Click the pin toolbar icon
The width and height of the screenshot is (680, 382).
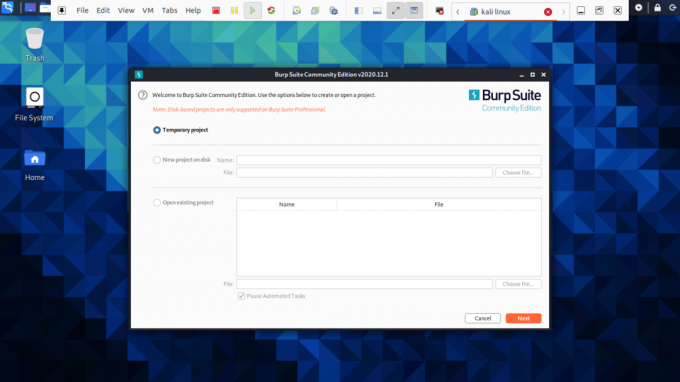tap(62, 10)
